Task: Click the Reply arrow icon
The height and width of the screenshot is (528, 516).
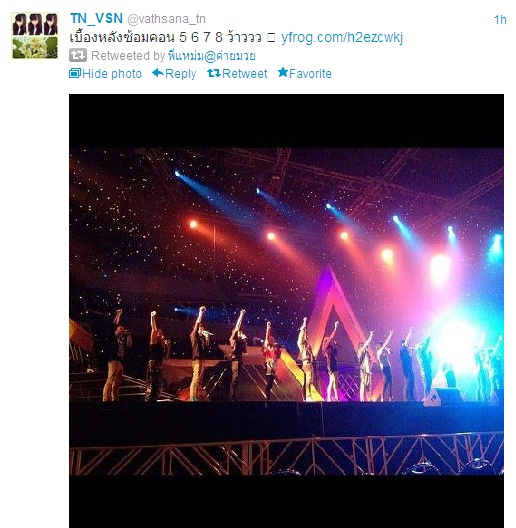Action: pyautogui.click(x=158, y=73)
